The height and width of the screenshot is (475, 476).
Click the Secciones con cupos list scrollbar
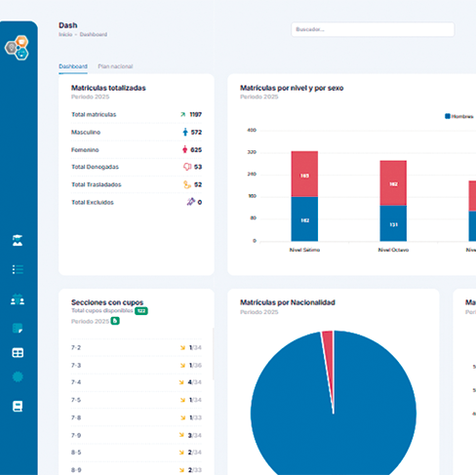213,354
